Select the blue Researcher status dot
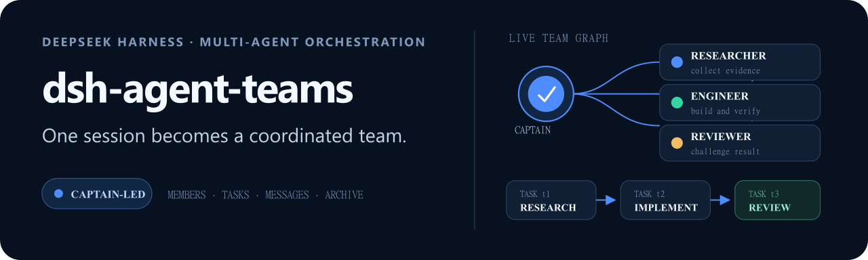Image resolution: width=868 pixels, height=260 pixels. click(677, 62)
